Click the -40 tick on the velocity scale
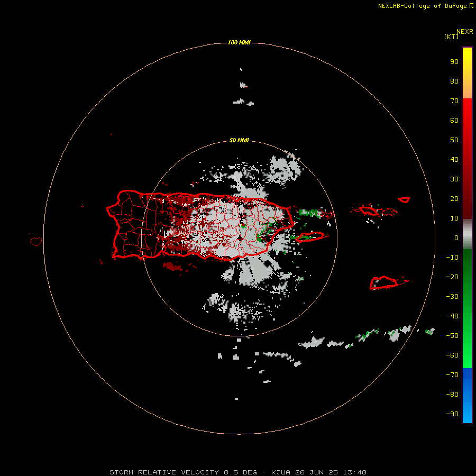 click(452, 316)
